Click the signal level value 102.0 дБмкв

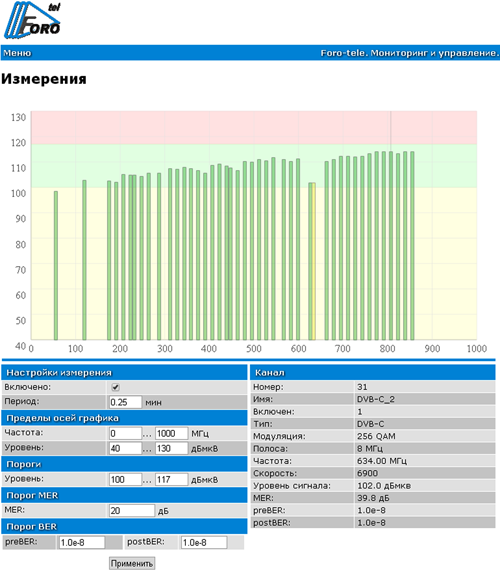click(384, 486)
